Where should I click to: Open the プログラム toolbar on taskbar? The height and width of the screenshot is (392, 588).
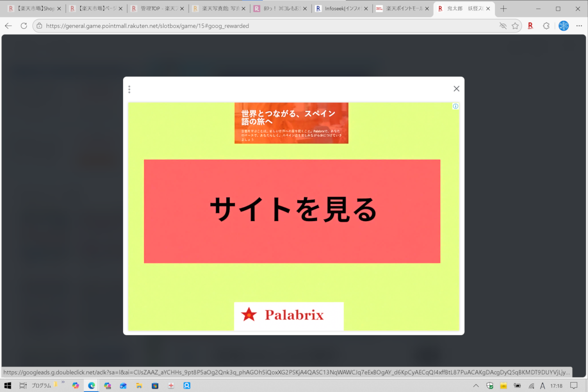pos(41,386)
